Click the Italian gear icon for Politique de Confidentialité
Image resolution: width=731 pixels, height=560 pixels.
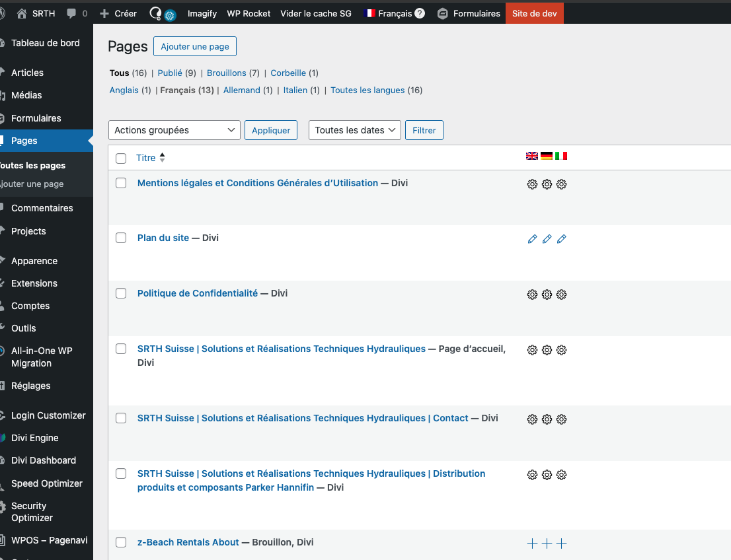561,295
